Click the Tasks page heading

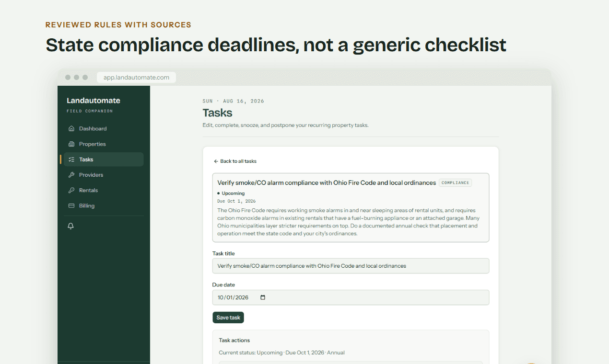217,113
